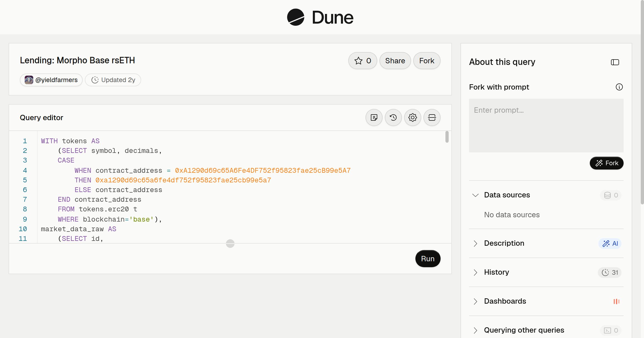This screenshot has width=644, height=338.
Task: Click code line 1 'WITH tokens AS'
Action: (x=70, y=141)
